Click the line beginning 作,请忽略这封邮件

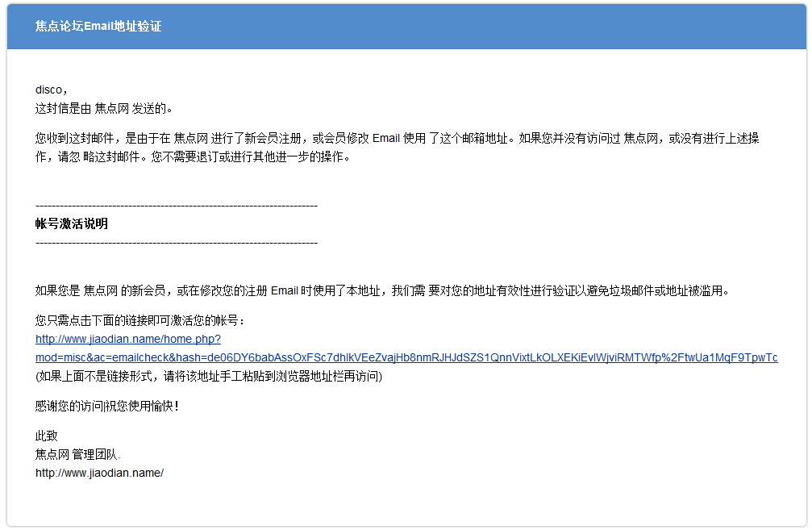pyautogui.click(x=193, y=156)
